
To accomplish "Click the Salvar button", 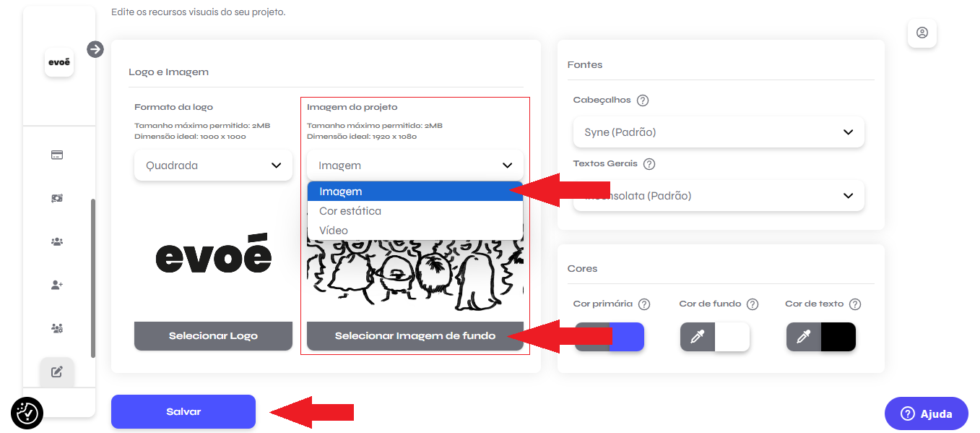I will (183, 411).
